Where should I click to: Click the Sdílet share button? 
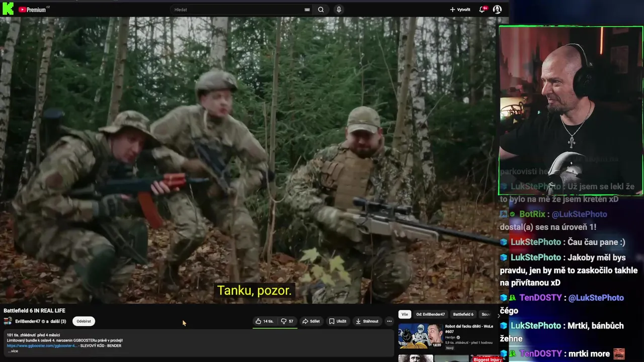point(311,321)
